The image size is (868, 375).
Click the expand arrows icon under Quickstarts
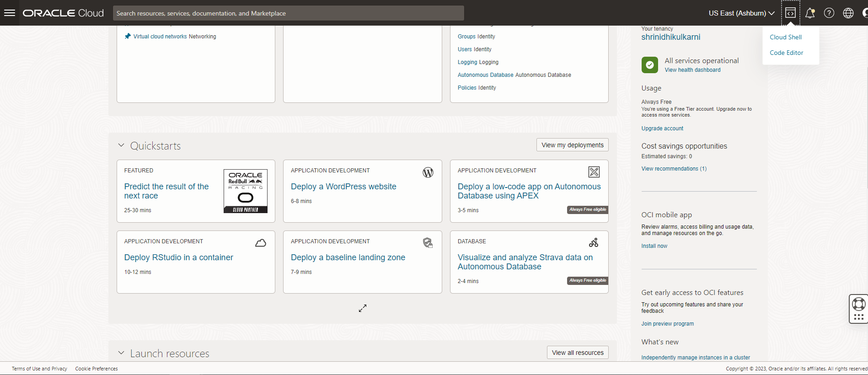tap(363, 308)
